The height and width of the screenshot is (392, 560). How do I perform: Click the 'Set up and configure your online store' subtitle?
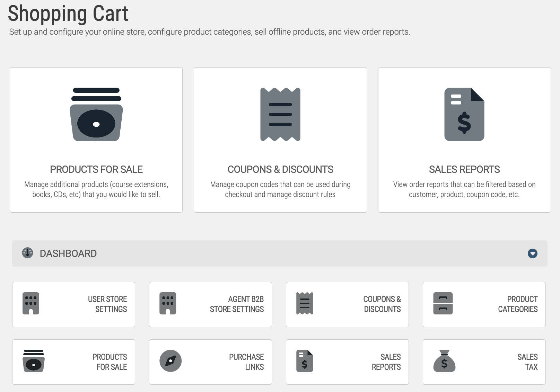[x=210, y=32]
